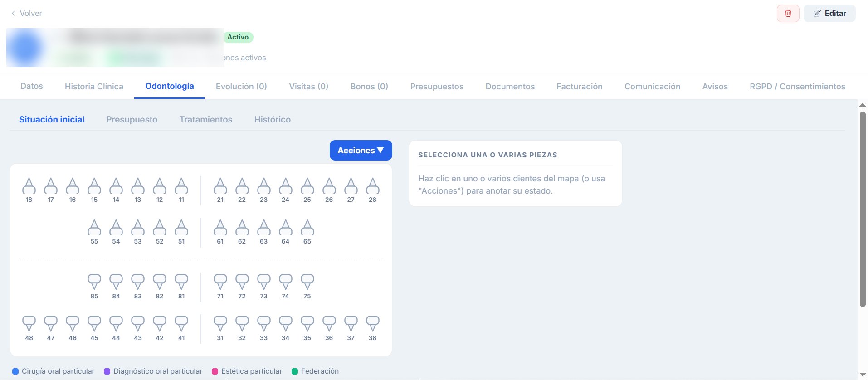
Task: Select primary tooth 55 icon
Action: [94, 228]
